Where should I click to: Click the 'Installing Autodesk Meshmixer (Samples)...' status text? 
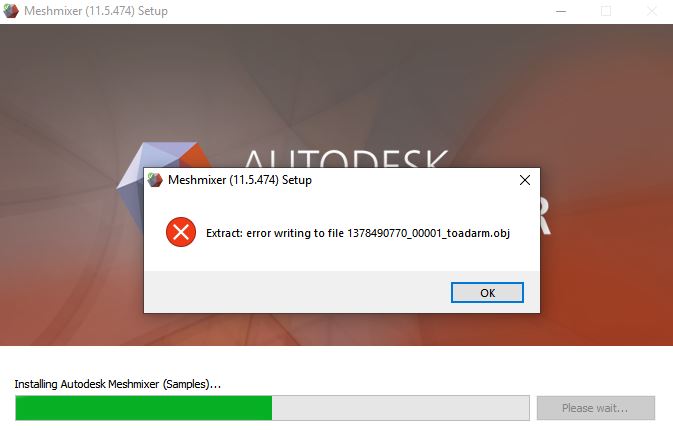pos(118,384)
